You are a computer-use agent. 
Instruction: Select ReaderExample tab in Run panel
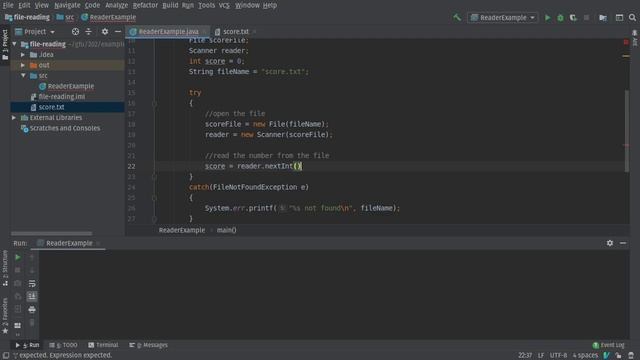point(69,243)
